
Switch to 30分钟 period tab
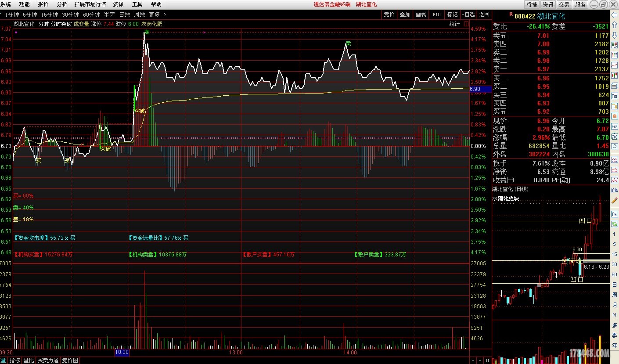tap(71, 14)
